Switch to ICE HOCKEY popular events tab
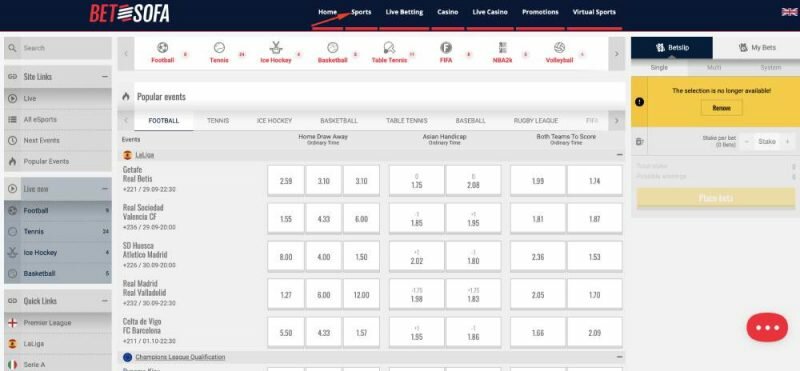The width and height of the screenshot is (800, 371). [x=274, y=121]
